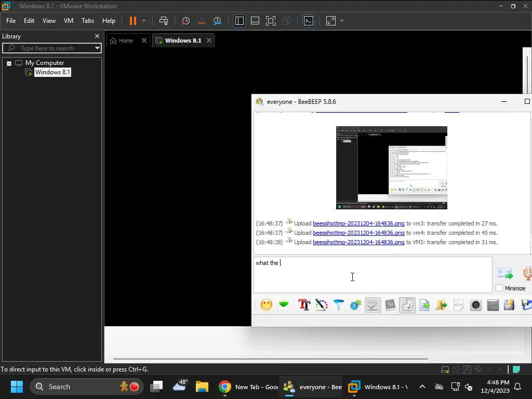Click the blue funnel filter icon
This screenshot has width=532, height=399.
pyautogui.click(x=338, y=304)
